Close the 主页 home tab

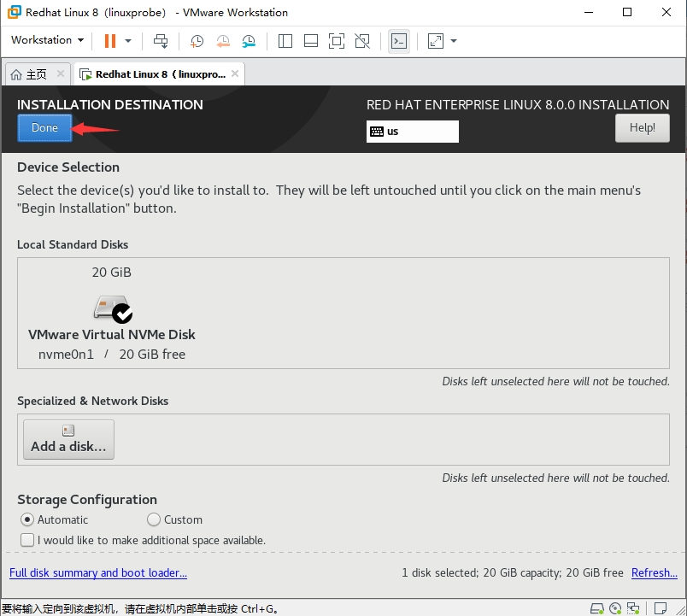click(61, 73)
